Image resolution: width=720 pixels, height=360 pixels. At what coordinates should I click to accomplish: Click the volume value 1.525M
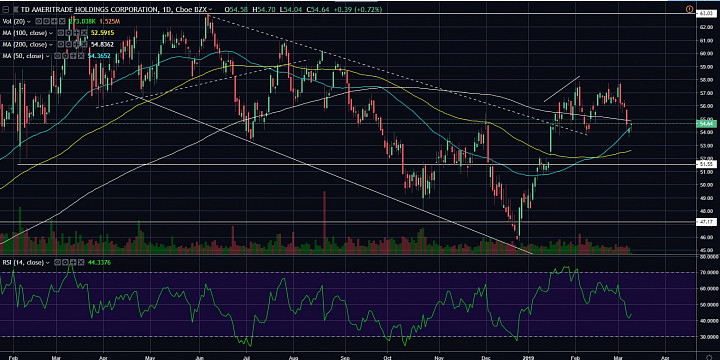pos(110,22)
